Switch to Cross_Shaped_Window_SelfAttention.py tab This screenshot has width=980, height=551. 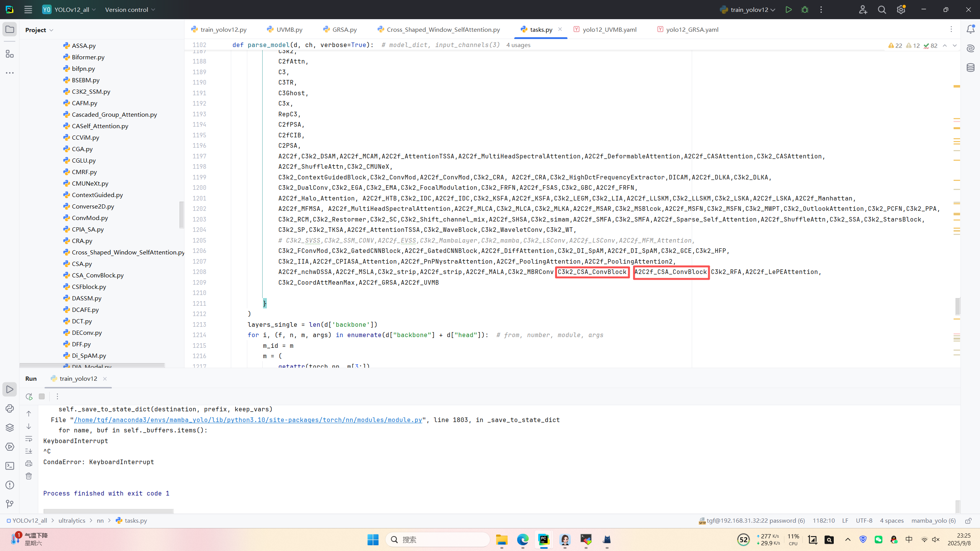(x=439, y=29)
